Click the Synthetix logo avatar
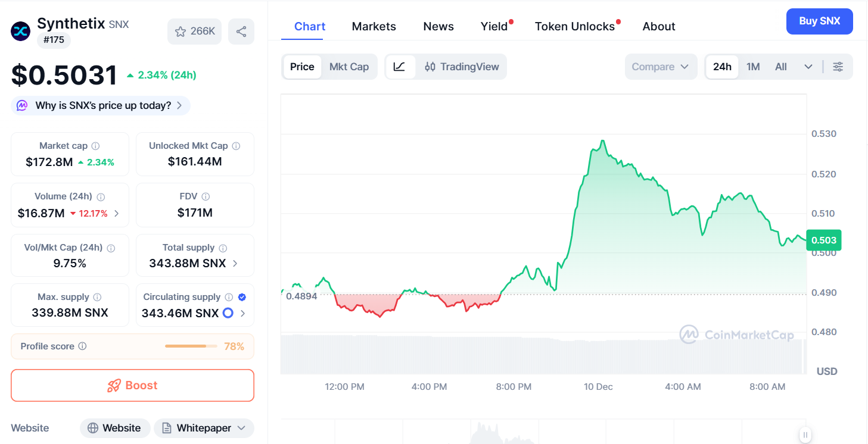Viewport: 868px width, 444px height. coord(20,31)
